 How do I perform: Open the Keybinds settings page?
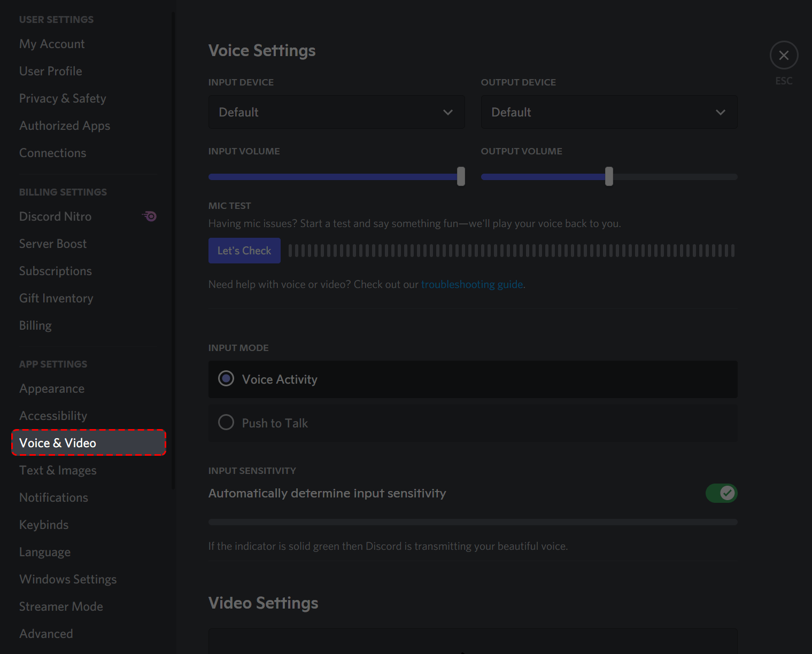pos(43,525)
